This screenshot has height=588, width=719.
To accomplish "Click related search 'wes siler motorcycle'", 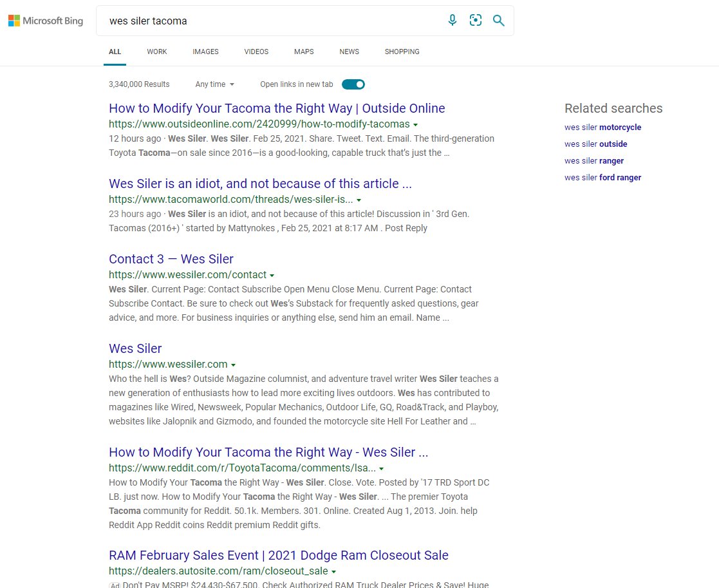I will coord(603,127).
